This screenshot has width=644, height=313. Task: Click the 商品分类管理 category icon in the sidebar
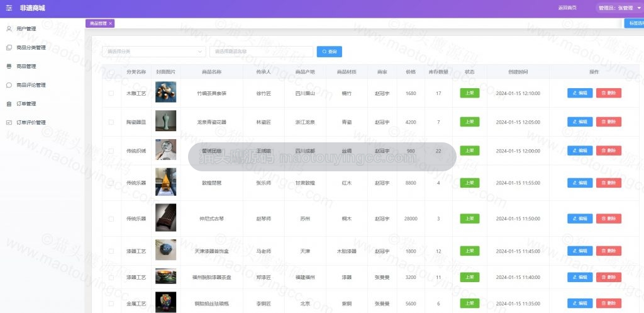9,48
